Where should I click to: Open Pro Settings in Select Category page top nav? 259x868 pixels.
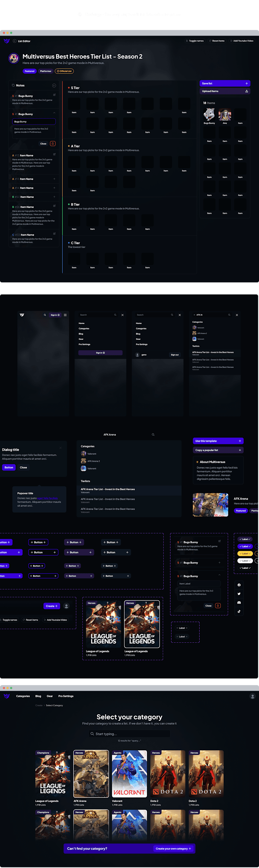(66, 696)
